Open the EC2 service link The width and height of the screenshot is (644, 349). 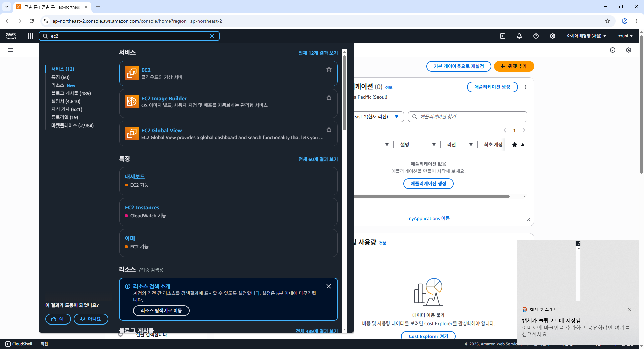point(146,70)
